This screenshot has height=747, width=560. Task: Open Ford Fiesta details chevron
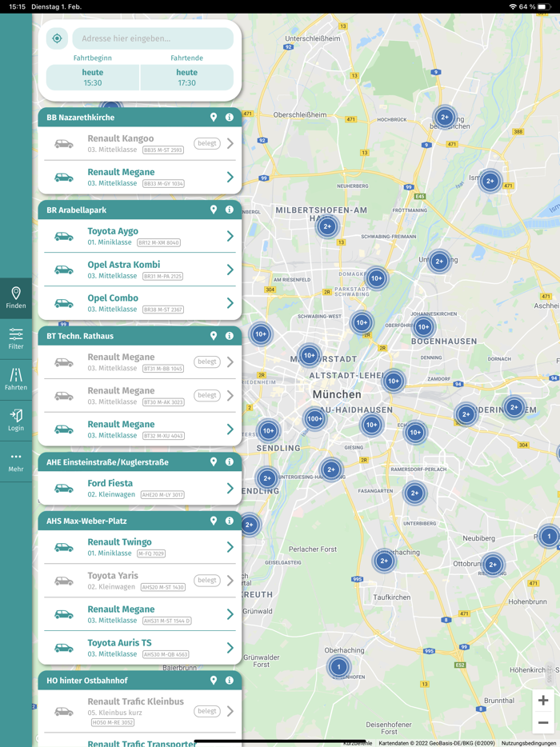230,489
